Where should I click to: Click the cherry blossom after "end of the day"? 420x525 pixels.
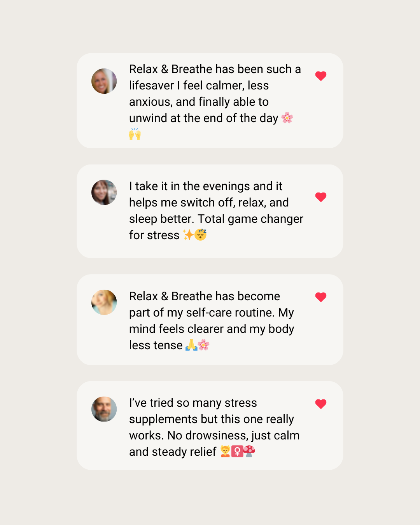287,118
